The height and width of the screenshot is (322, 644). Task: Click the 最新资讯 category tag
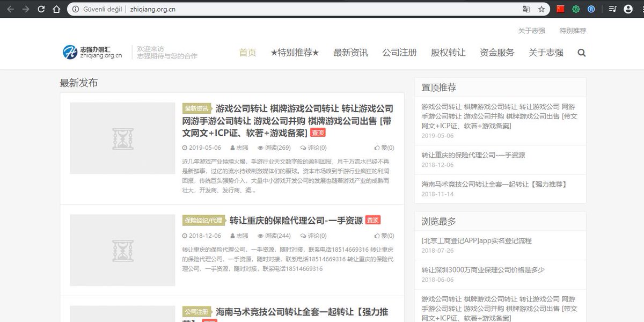click(x=196, y=108)
